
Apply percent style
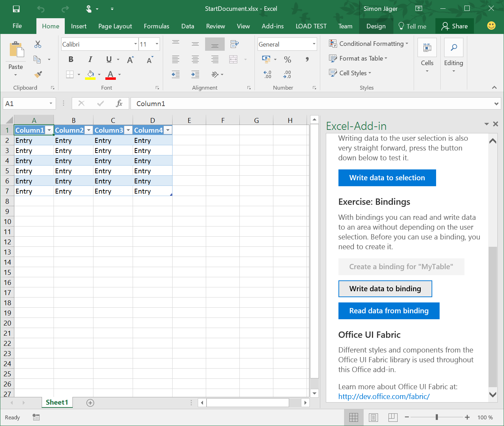point(288,60)
